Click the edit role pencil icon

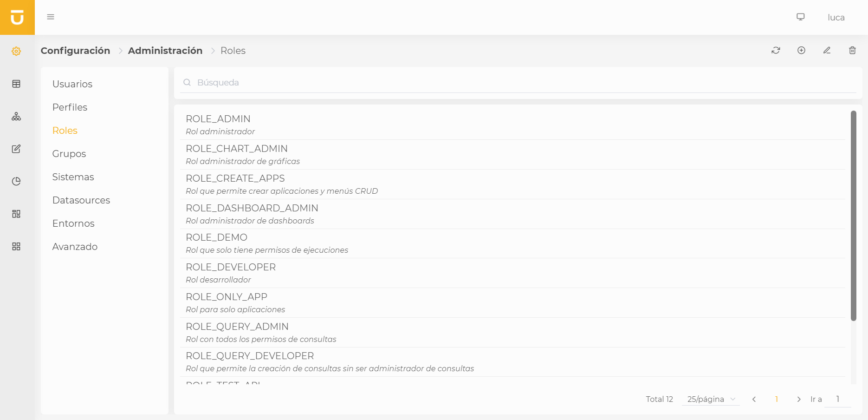click(x=827, y=50)
